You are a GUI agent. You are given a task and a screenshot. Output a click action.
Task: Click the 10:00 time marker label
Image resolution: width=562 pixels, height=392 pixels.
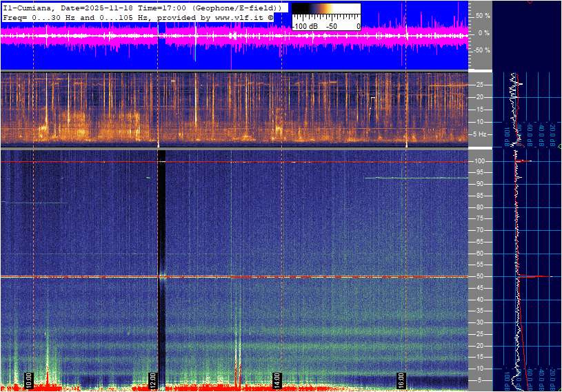click(29, 380)
